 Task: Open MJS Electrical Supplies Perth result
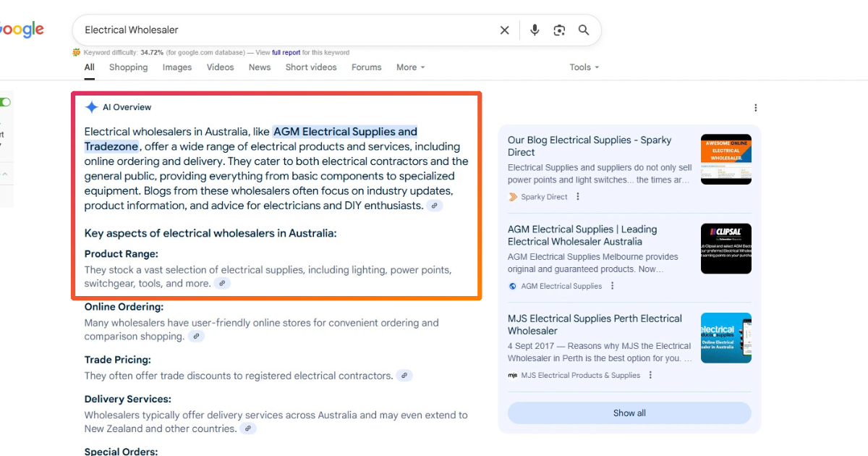click(595, 324)
